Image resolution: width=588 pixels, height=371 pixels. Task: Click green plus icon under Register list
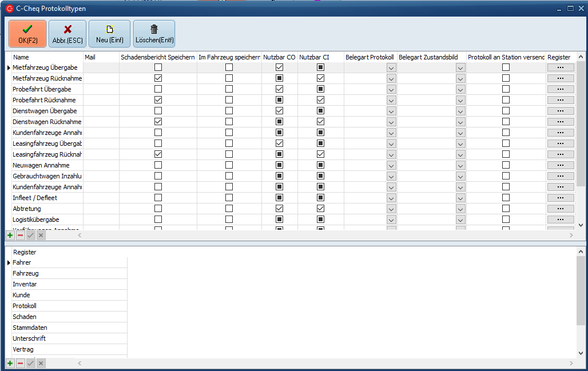click(x=10, y=364)
